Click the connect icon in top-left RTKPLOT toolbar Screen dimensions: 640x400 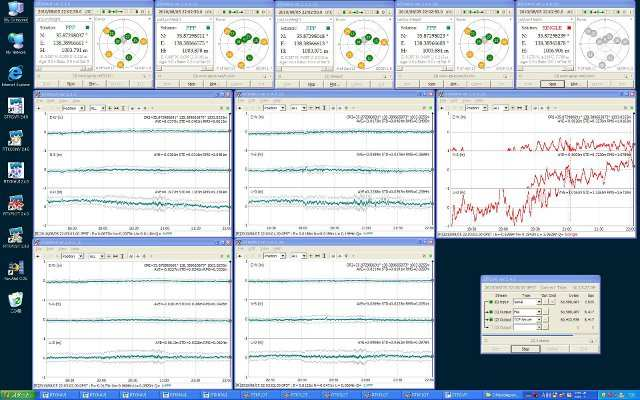tap(38, 108)
